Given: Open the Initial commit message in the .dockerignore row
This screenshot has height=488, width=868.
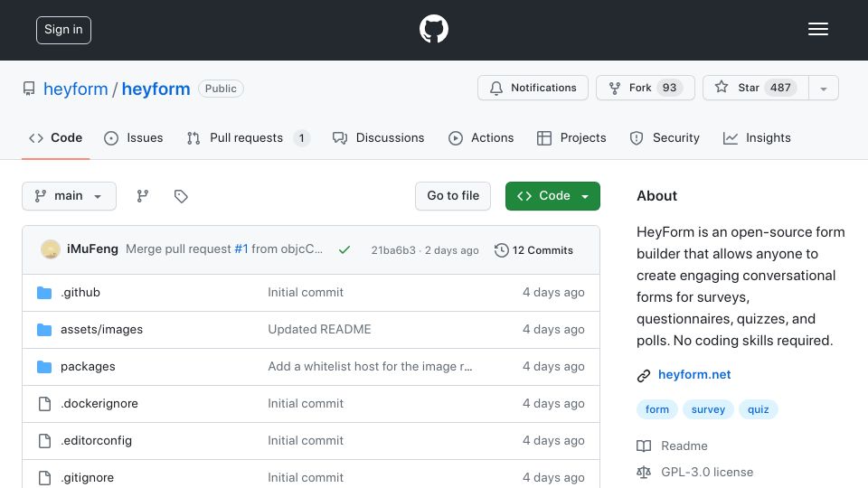Looking at the screenshot, I should [306, 403].
